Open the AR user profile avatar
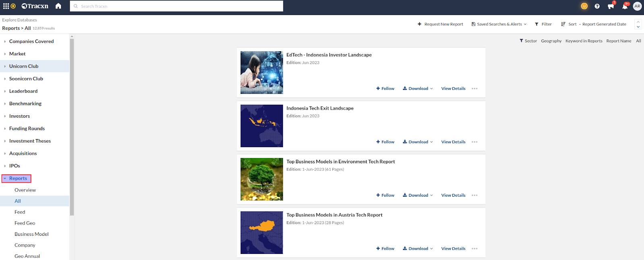644x260 pixels. tap(637, 6)
